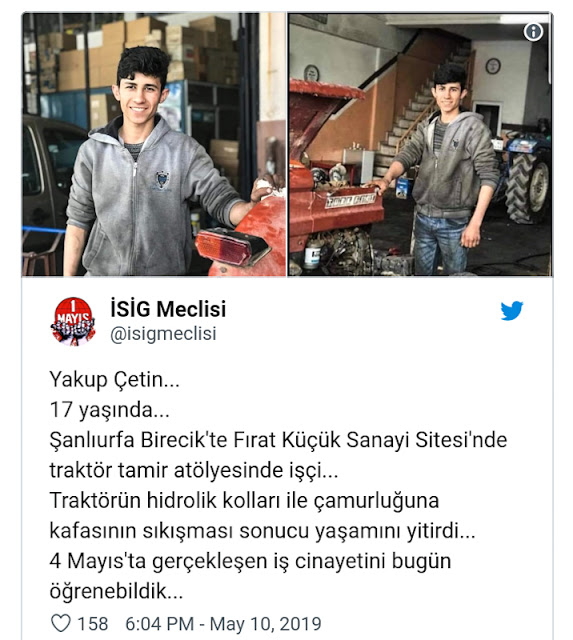Click the tweet line "Yakup Çetin..."
The height and width of the screenshot is (640, 573).
(x=115, y=380)
